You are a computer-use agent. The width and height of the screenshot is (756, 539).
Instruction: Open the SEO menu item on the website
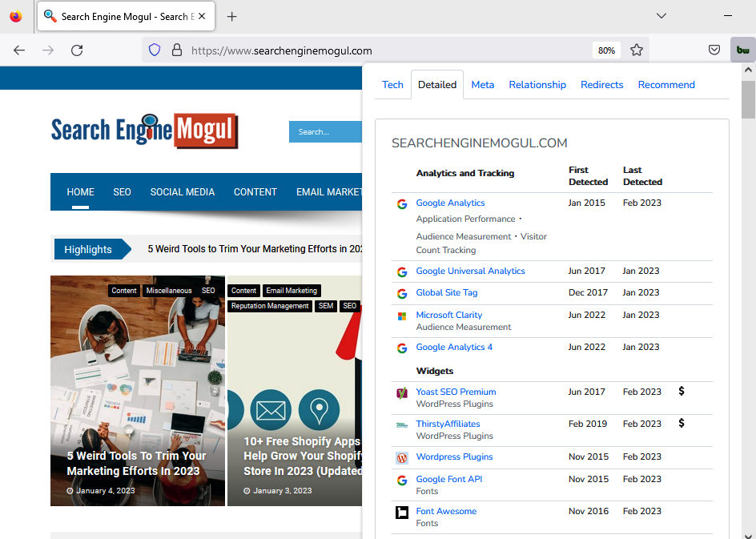(122, 192)
